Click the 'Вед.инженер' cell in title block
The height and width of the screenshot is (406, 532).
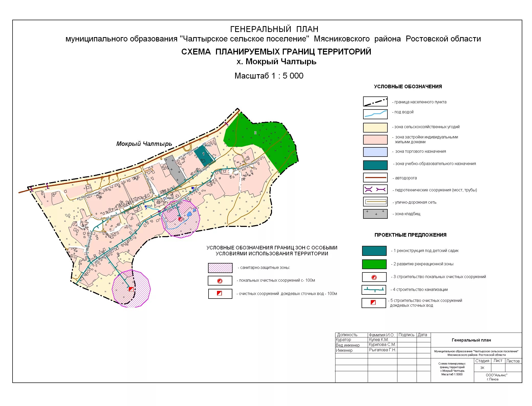[x=348, y=345]
